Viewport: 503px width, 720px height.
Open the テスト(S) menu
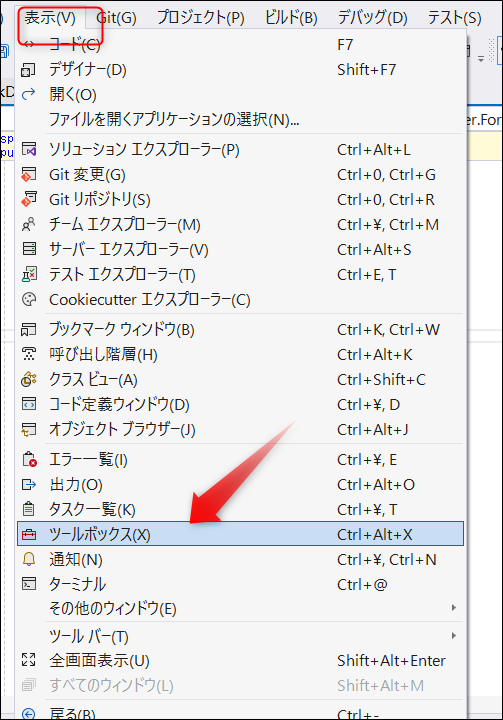click(454, 18)
